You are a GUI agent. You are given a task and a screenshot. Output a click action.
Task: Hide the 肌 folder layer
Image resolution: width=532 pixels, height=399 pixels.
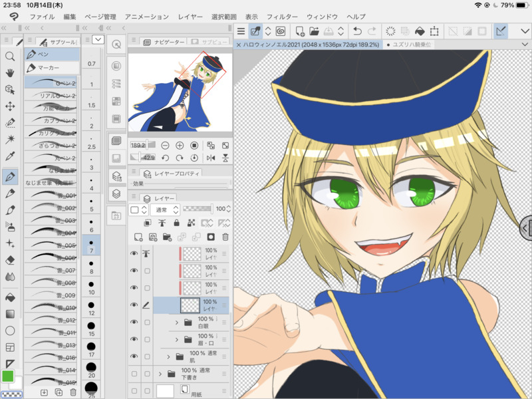click(134, 356)
